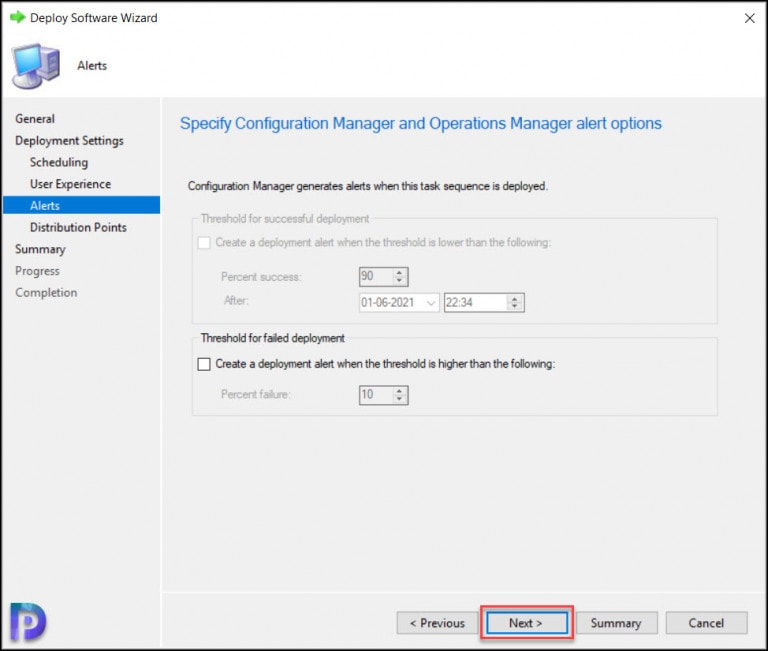The height and width of the screenshot is (651, 768).
Task: Tick the successful deployment threshold alert checkbox
Action: 204,242
